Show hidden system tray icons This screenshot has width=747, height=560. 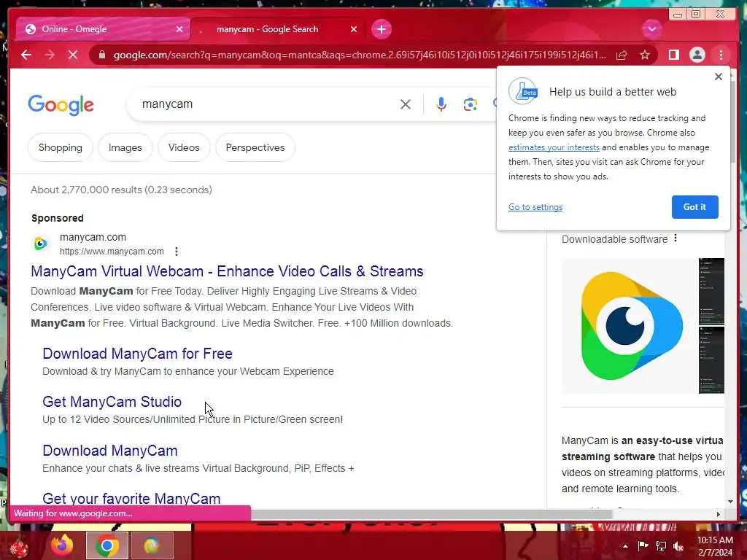click(x=625, y=546)
